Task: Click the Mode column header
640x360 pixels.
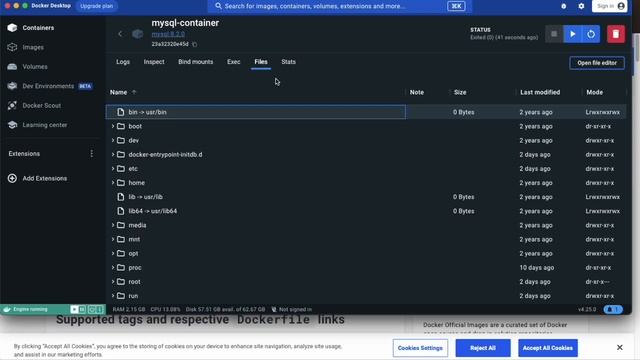Action: pos(594,92)
